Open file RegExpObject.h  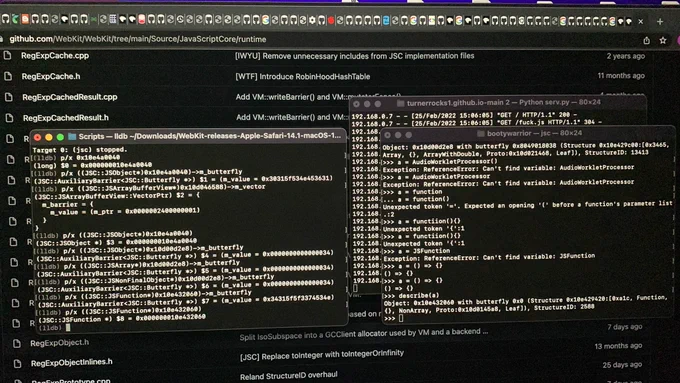(59, 343)
